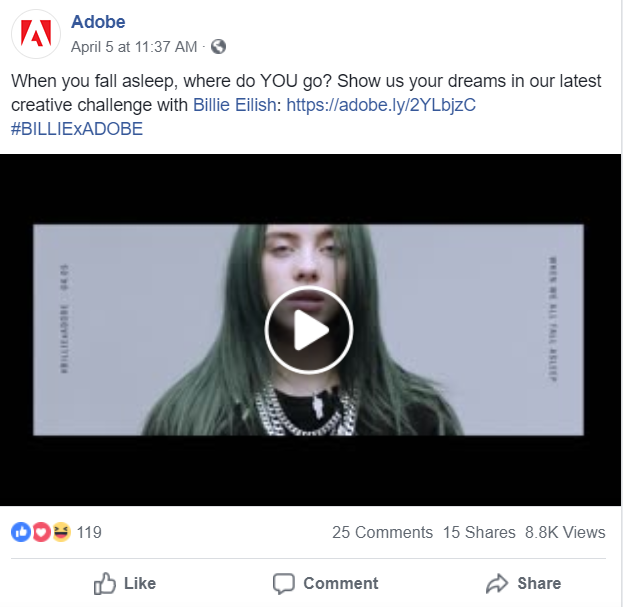Click the speech bubble comment icon
This screenshot has height=607, width=623.
[x=284, y=584]
